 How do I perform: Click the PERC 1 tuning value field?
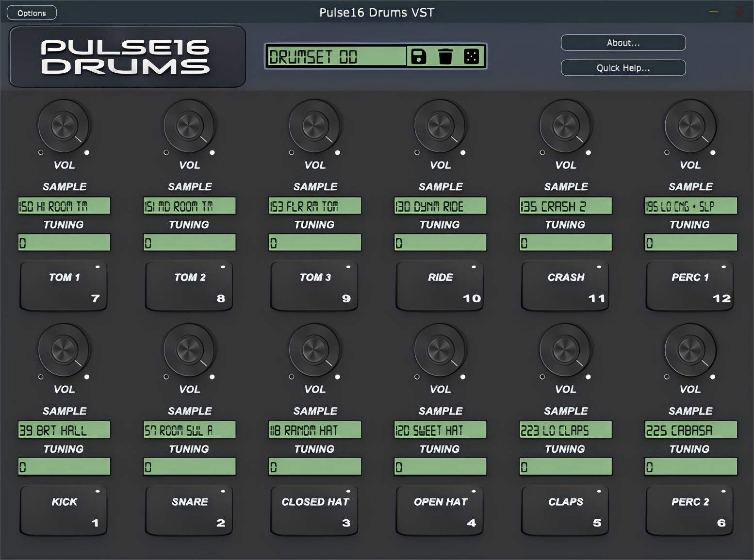[691, 243]
